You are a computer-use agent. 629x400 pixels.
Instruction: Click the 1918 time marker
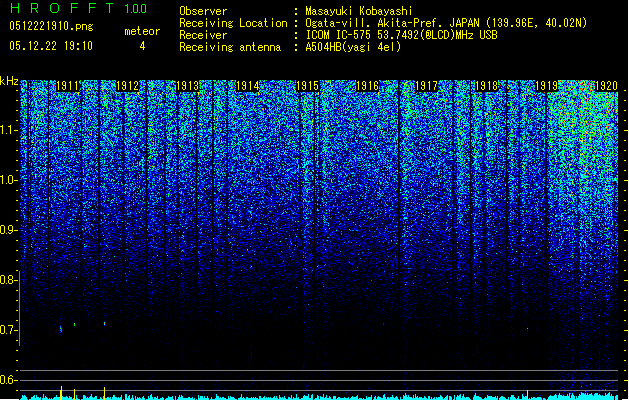coord(486,86)
